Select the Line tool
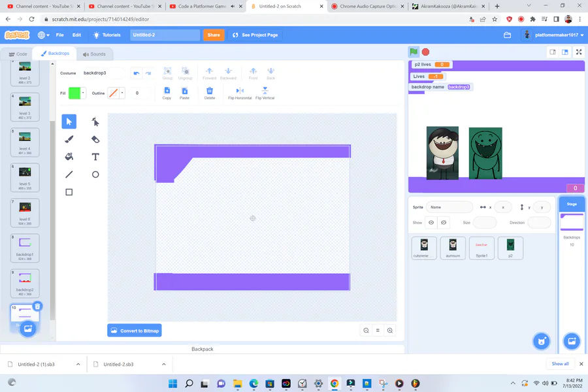588x392 pixels. point(69,174)
